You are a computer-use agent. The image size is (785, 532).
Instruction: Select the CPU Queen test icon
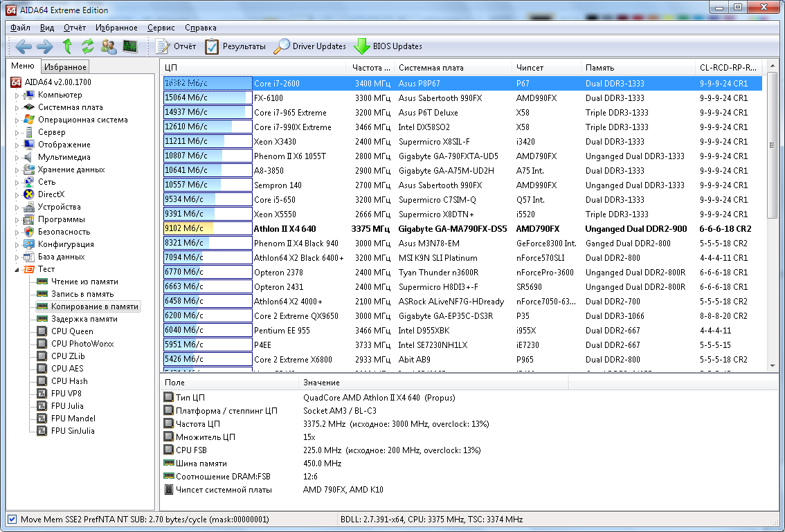[42, 331]
